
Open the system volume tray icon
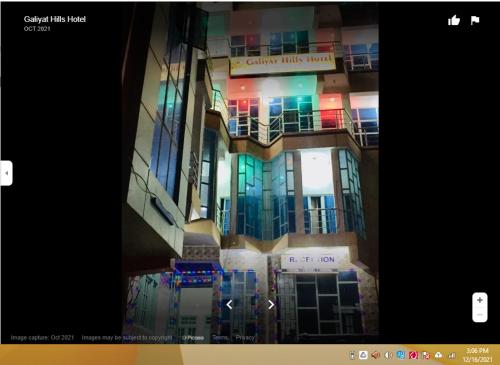(x=388, y=355)
